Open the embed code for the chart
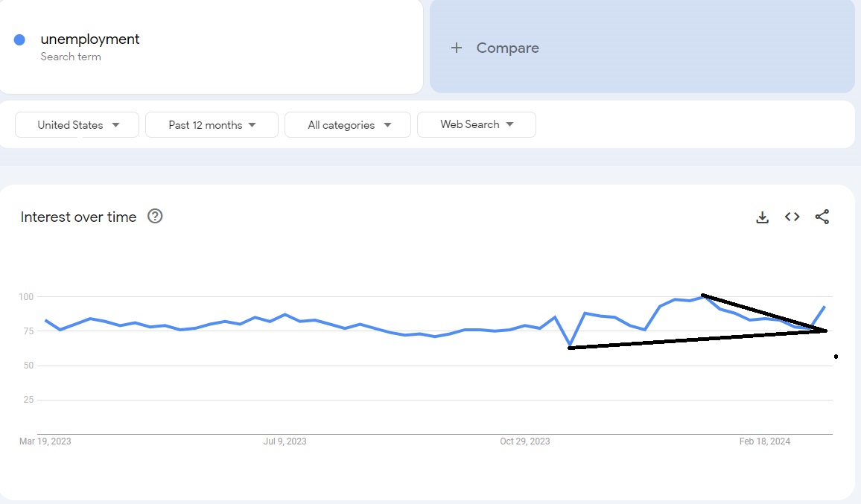 click(792, 217)
